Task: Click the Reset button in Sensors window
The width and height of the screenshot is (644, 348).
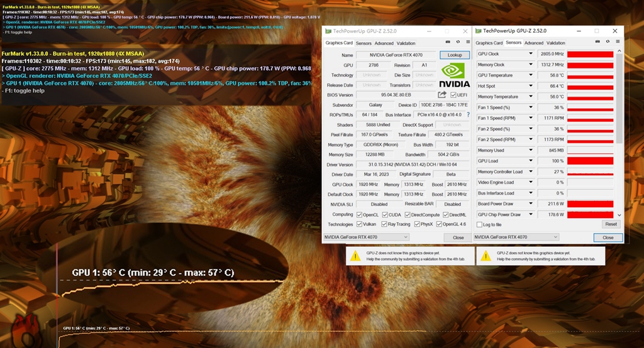Action: click(x=611, y=224)
